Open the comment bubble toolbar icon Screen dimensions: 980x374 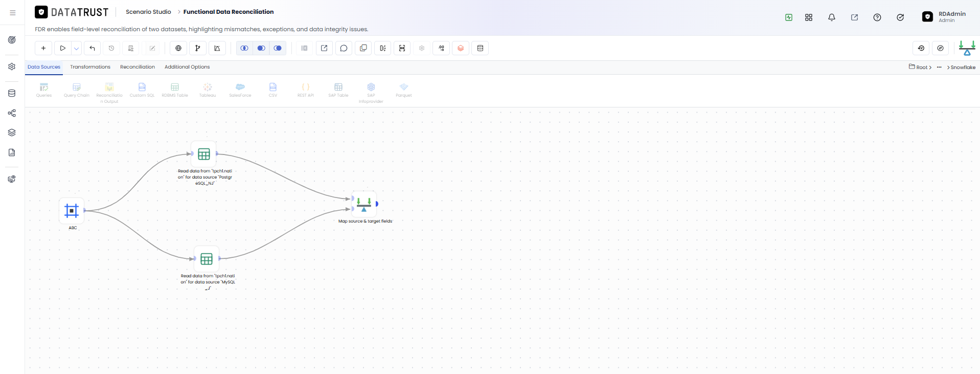pyautogui.click(x=344, y=48)
